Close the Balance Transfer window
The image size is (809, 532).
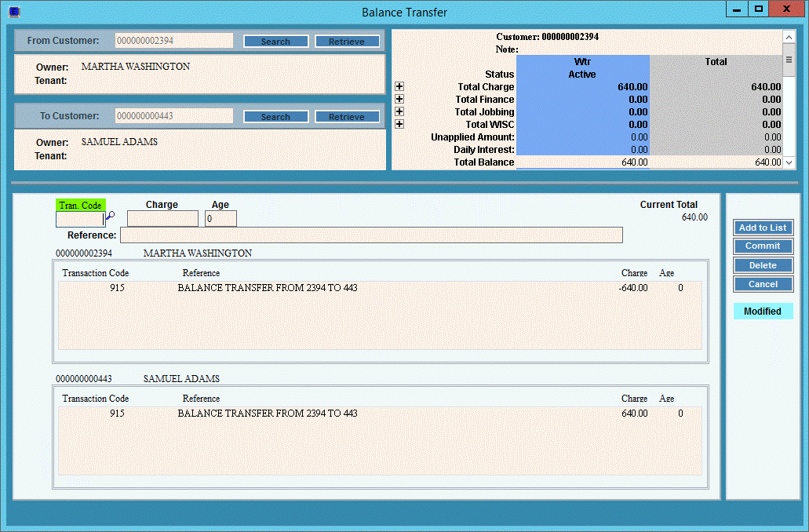pyautogui.click(x=787, y=9)
